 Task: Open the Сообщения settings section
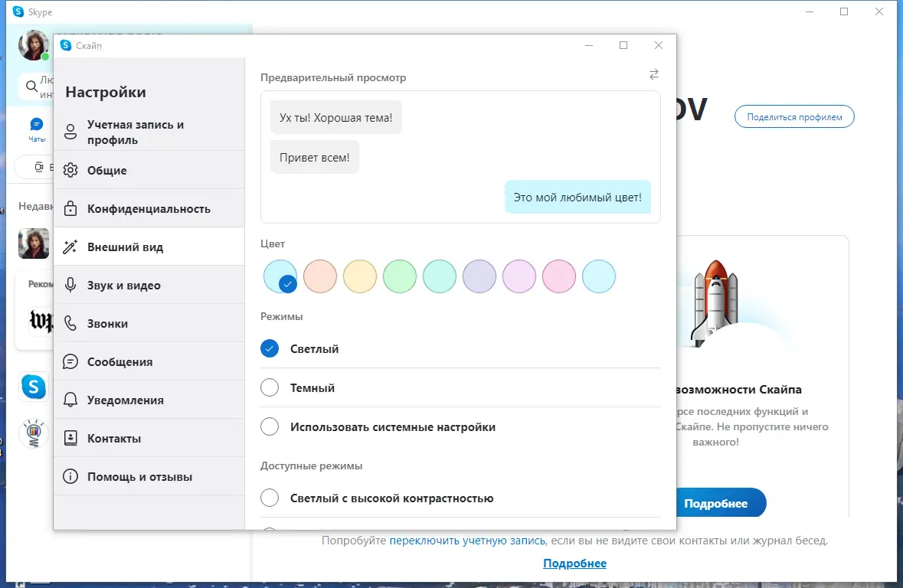[149, 361]
